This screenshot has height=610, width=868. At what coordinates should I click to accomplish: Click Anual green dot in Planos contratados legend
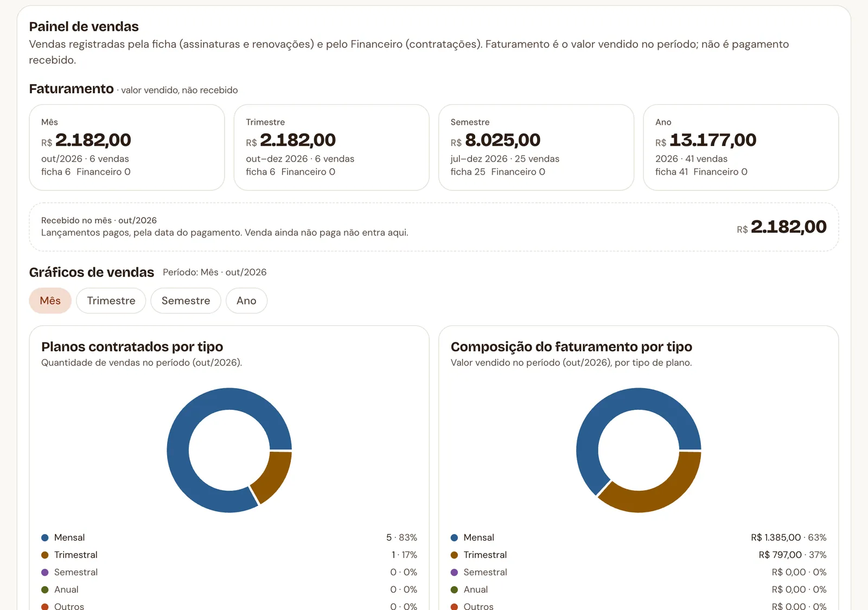click(45, 590)
